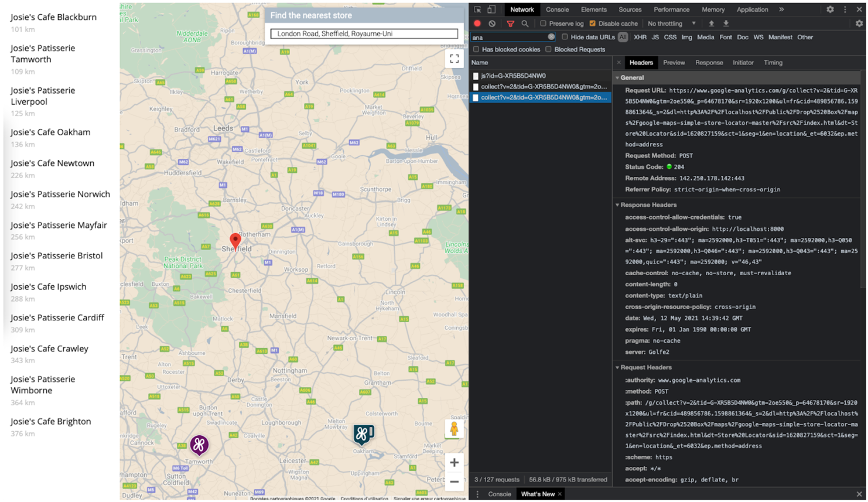Open network search with magnifier icon
The height and width of the screenshot is (502, 868).
(x=525, y=23)
